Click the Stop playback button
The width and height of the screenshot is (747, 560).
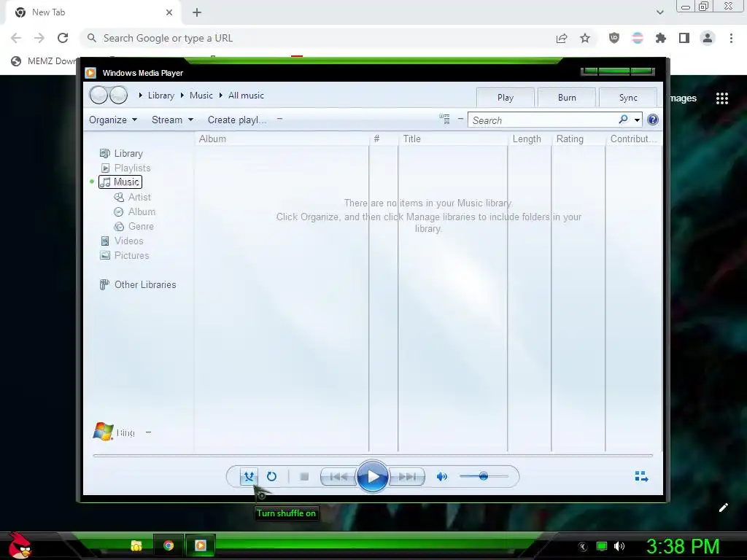[x=304, y=476]
